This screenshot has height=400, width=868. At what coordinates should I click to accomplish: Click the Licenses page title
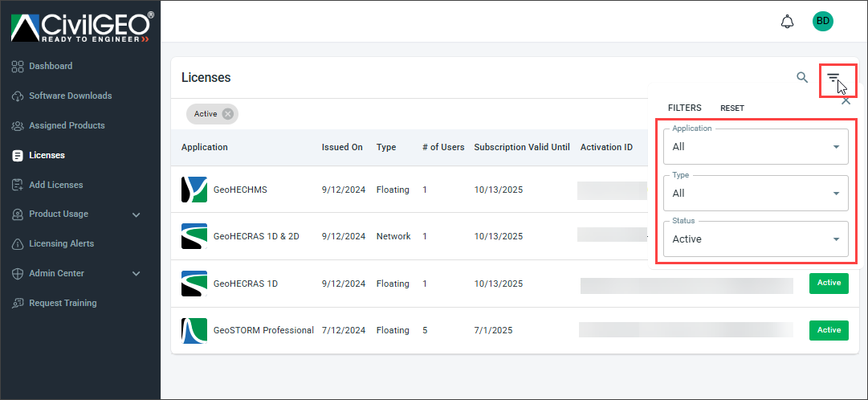pos(206,78)
